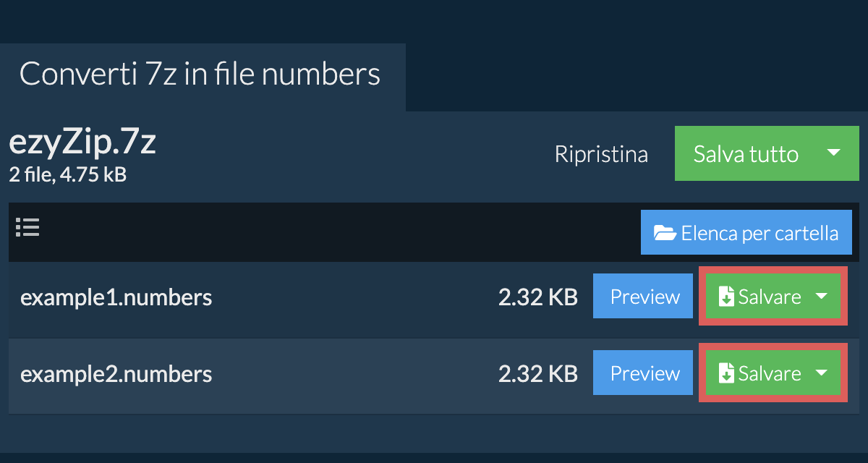The image size is (868, 463).
Task: Open the Salvare dropdown arrow for example1.numbers
Action: point(822,297)
